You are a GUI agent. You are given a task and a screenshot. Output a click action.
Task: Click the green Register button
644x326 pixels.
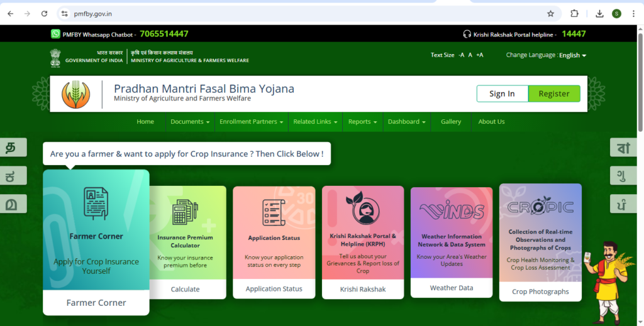554,94
